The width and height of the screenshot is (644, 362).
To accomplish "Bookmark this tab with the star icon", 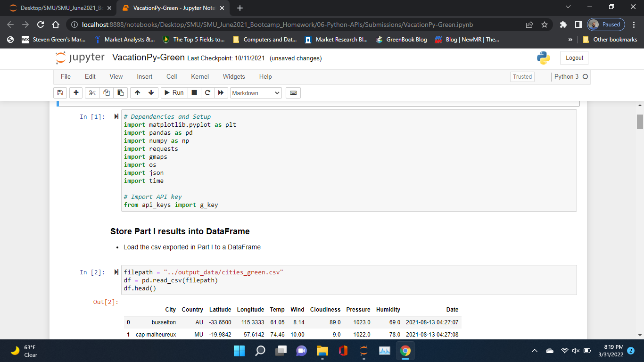I will [544, 25].
